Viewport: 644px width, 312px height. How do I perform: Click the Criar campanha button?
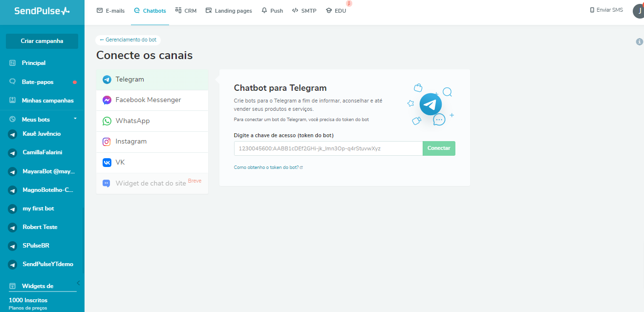tap(42, 41)
